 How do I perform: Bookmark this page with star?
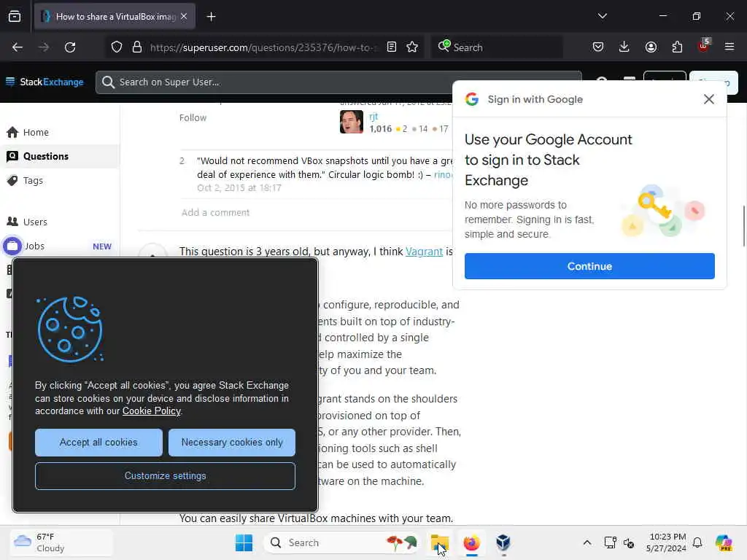(x=412, y=47)
